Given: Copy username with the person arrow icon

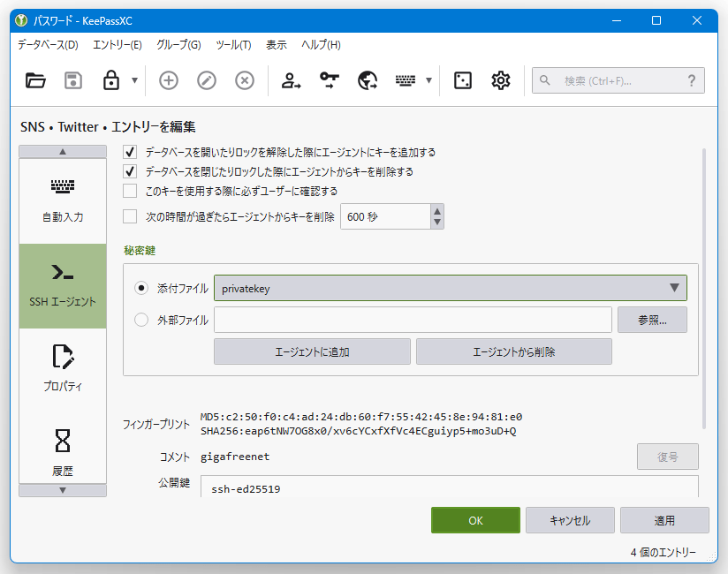Looking at the screenshot, I should [291, 80].
